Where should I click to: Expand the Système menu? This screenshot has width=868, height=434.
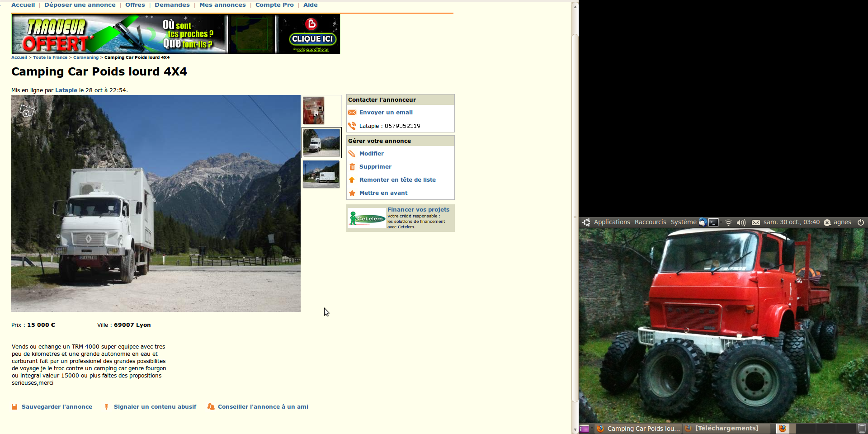683,222
